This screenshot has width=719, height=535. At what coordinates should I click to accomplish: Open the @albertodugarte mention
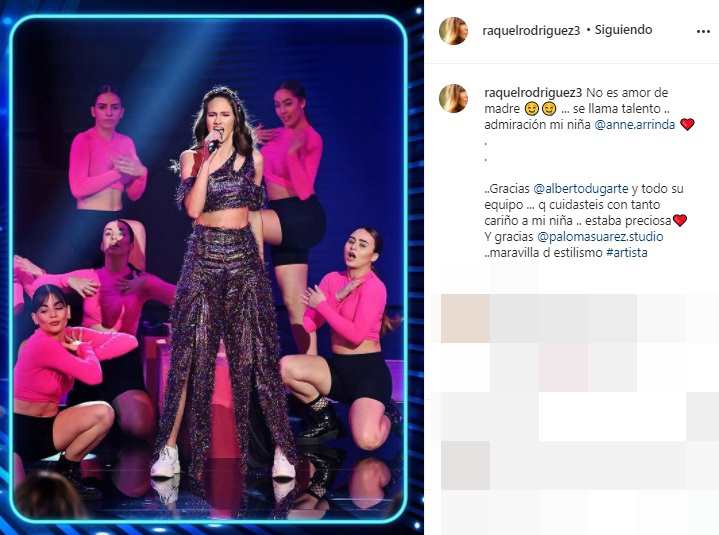pyautogui.click(x=581, y=188)
